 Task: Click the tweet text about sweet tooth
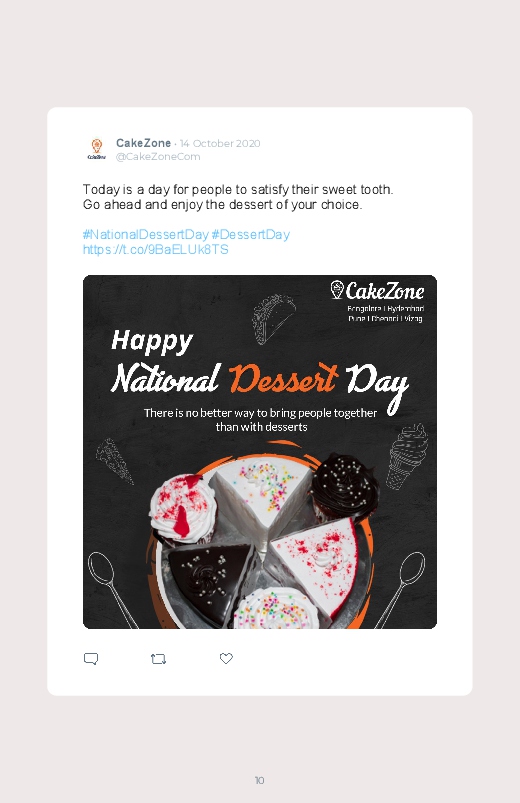pos(238,197)
